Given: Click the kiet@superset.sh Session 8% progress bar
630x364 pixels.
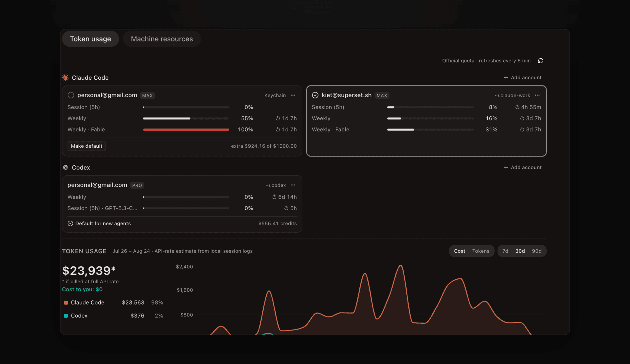Looking at the screenshot, I should click(430, 107).
